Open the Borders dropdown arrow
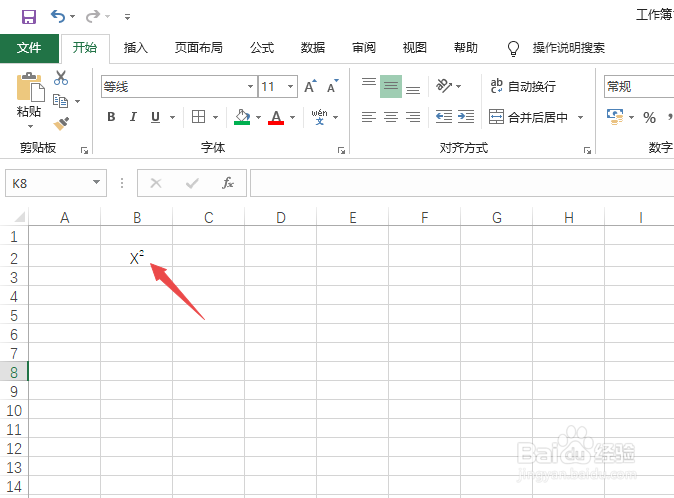The image size is (674, 498). [x=215, y=117]
